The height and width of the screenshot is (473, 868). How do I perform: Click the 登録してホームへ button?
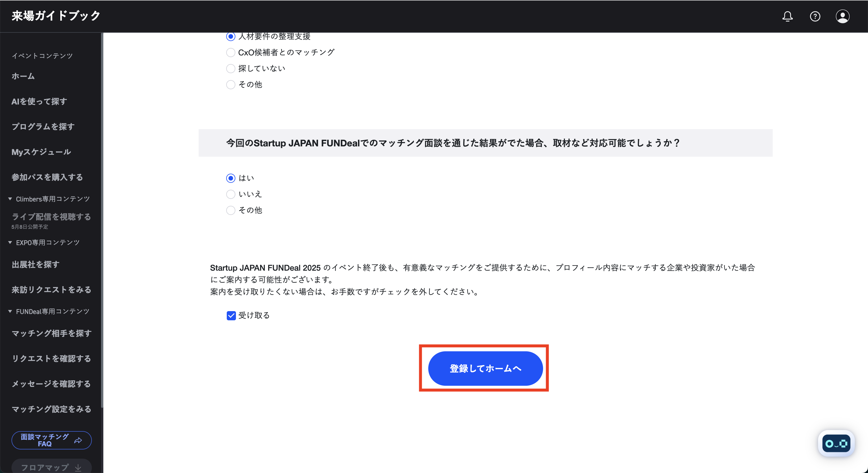485,368
